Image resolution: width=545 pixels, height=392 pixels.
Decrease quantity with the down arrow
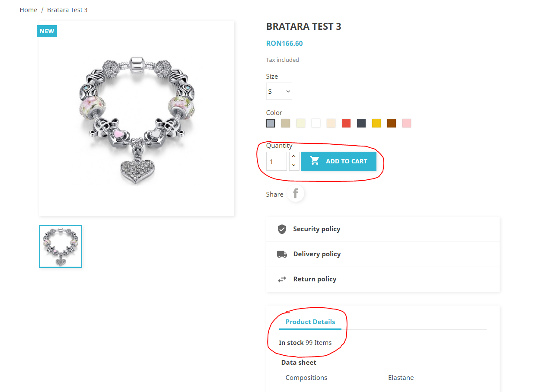(x=294, y=166)
